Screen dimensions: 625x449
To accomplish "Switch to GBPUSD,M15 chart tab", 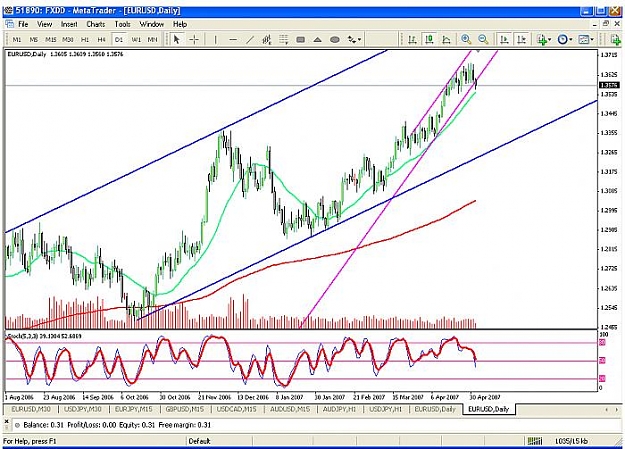I will point(185,409).
